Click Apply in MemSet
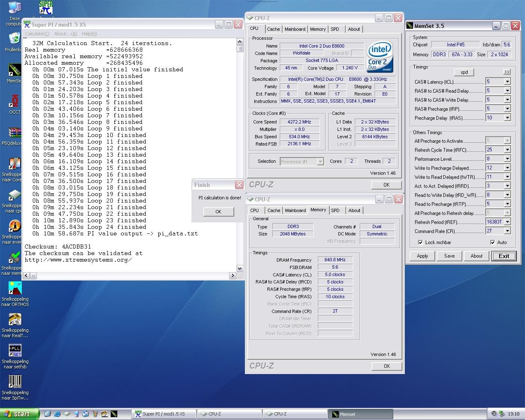The height and width of the screenshot is (420, 525). pos(422,256)
